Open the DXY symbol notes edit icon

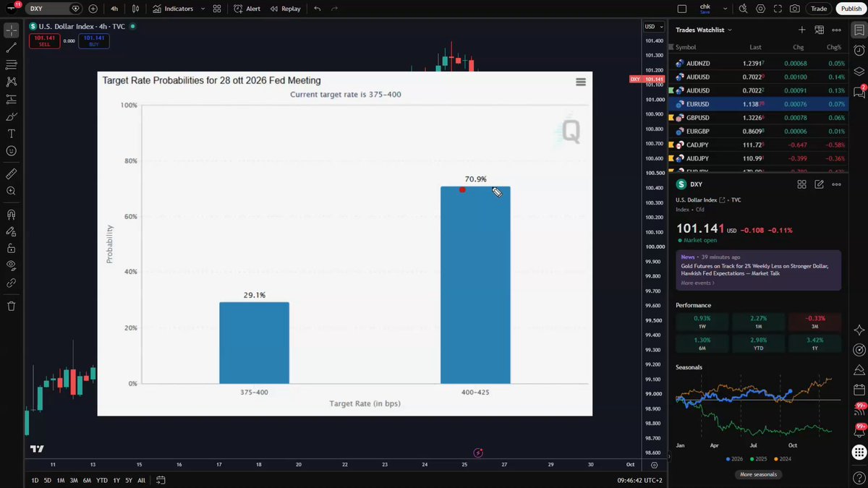[820, 184]
